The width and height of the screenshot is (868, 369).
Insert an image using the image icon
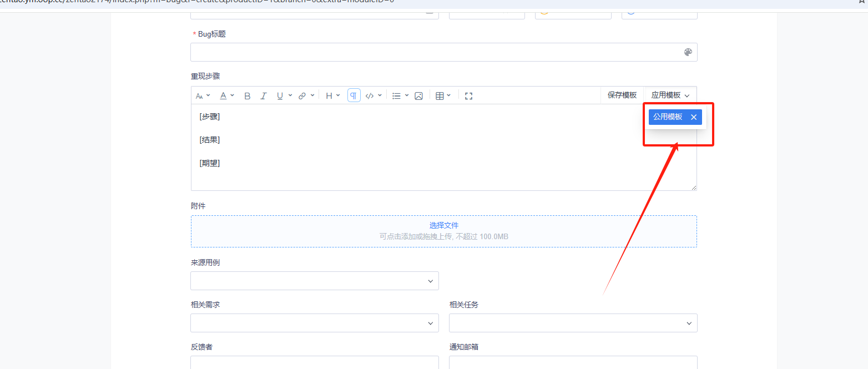419,96
